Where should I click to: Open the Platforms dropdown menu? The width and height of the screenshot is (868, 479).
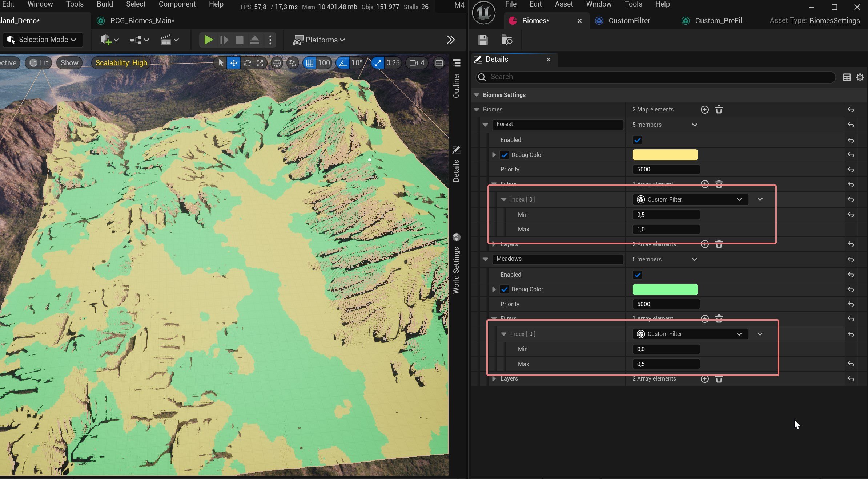pos(319,40)
